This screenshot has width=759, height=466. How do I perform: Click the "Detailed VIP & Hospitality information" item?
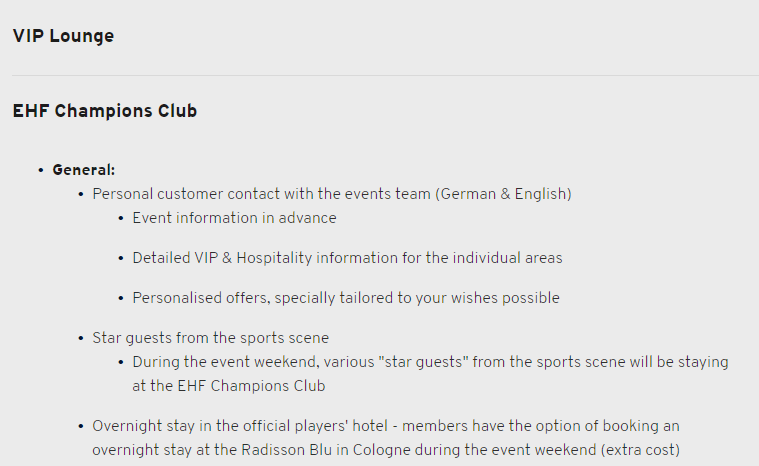click(347, 258)
